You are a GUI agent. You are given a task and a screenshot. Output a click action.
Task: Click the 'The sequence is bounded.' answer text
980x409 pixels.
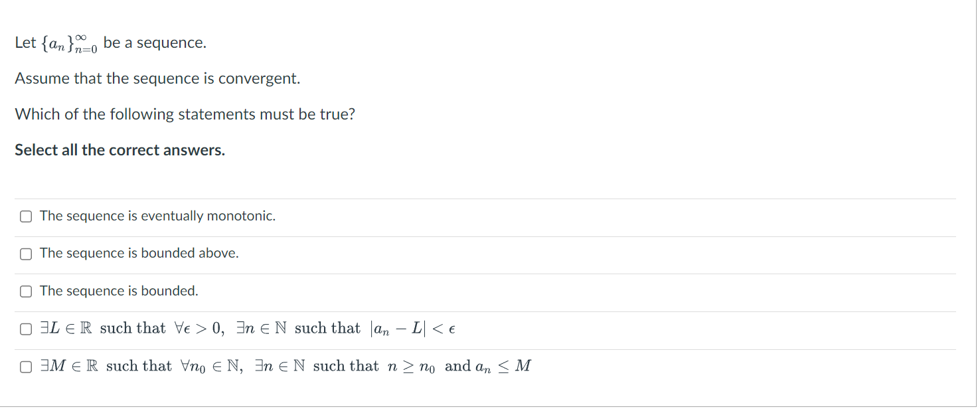click(119, 291)
